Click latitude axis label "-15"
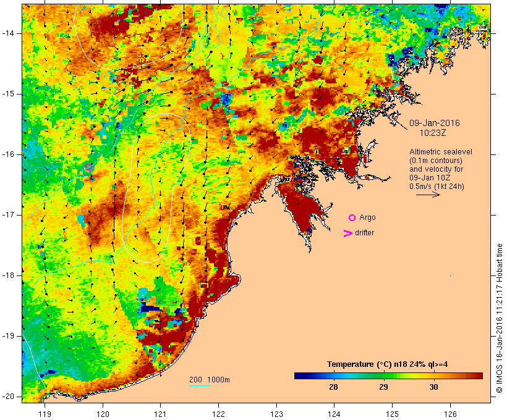The height and width of the screenshot is (420, 507). click(x=8, y=94)
